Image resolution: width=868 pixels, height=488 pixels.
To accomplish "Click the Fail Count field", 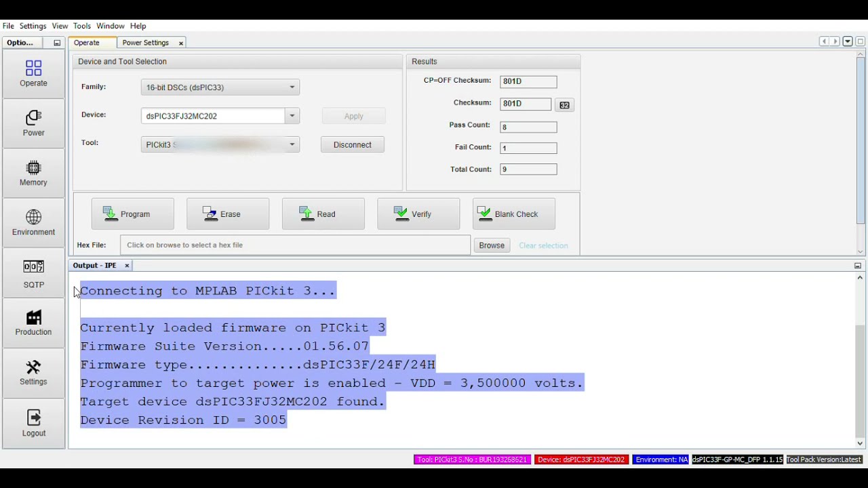I will click(528, 148).
